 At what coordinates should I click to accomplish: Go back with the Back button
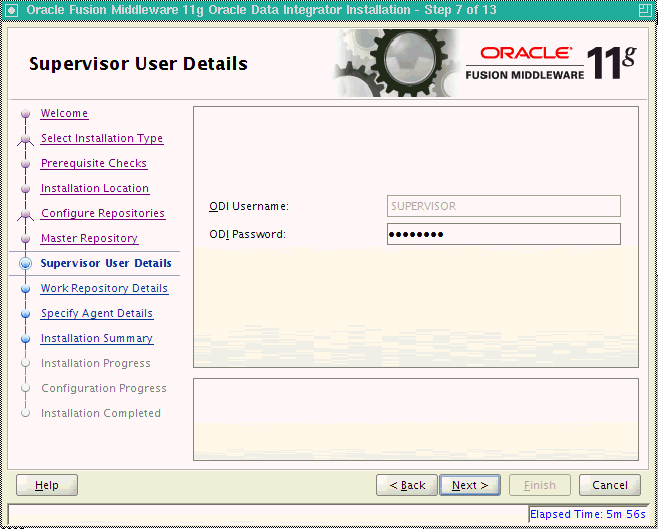[x=407, y=485]
